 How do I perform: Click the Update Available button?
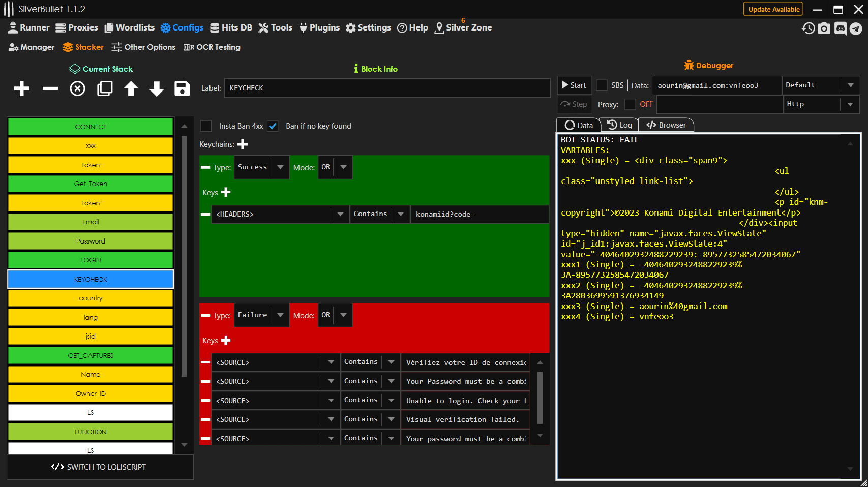click(773, 9)
